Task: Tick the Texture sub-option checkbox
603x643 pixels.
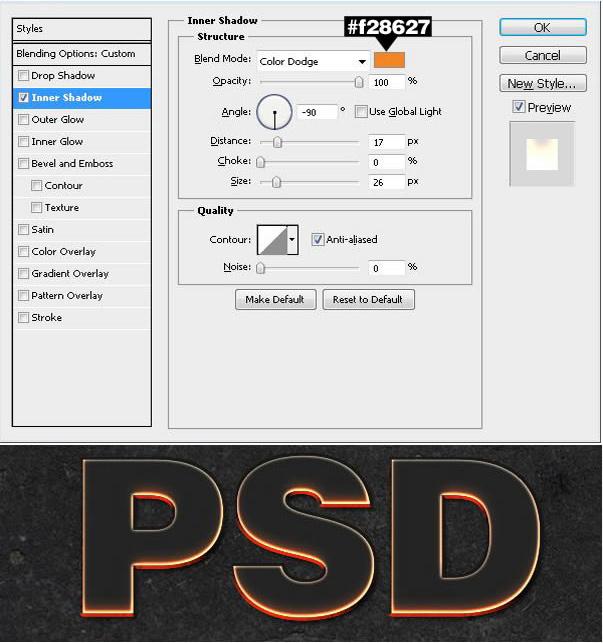Action: 37,207
